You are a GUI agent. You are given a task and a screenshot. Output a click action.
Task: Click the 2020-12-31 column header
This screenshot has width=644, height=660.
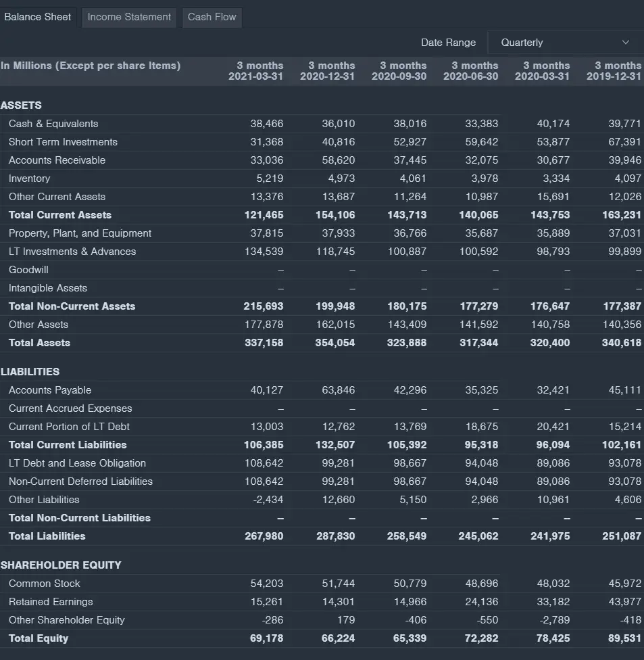pos(327,71)
